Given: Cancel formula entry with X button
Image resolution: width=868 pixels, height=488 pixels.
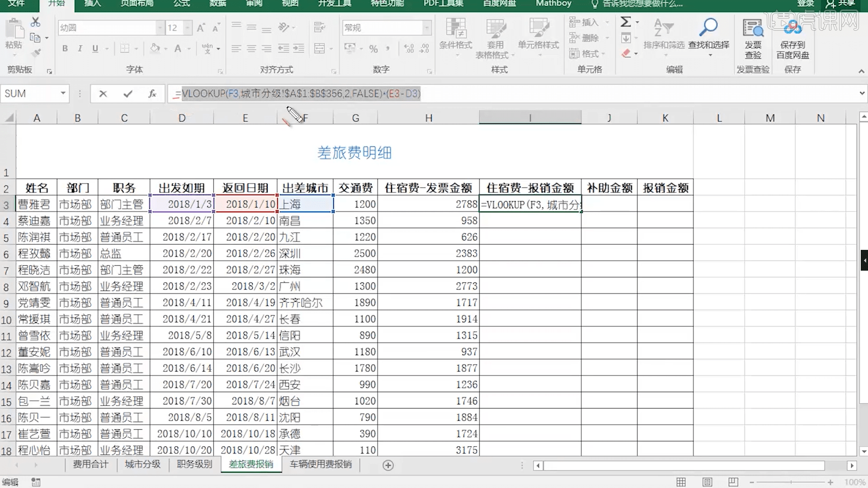Looking at the screenshot, I should (x=103, y=94).
